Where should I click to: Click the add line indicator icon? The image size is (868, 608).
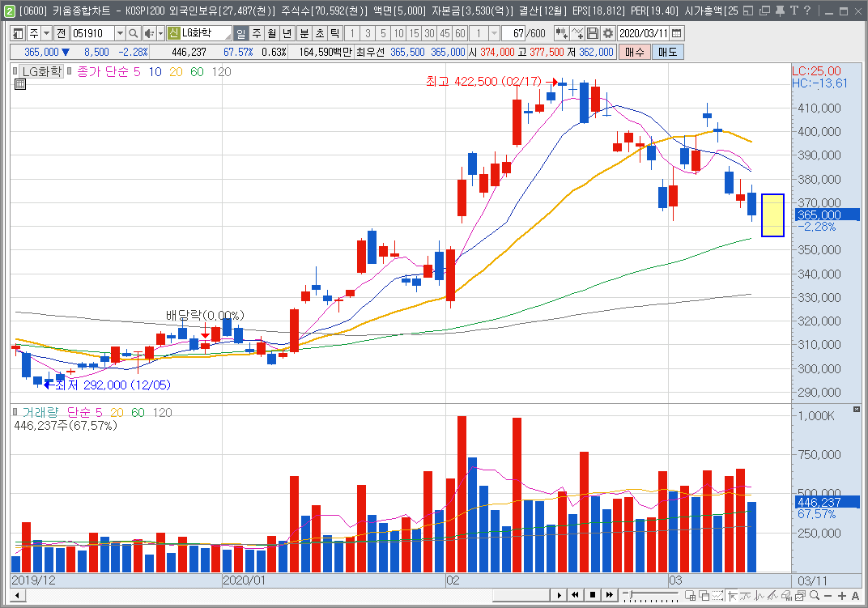coord(577,34)
